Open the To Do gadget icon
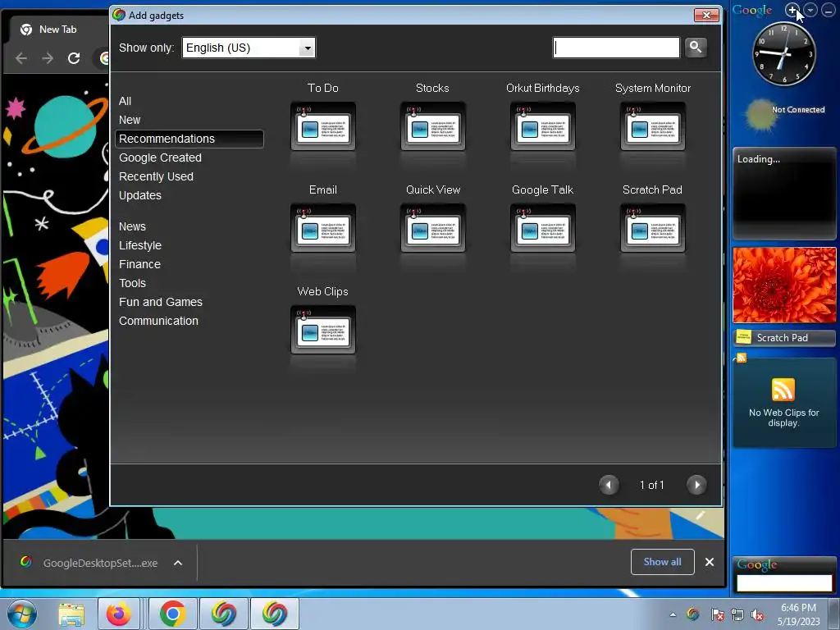The image size is (840, 630). pyautogui.click(x=323, y=126)
